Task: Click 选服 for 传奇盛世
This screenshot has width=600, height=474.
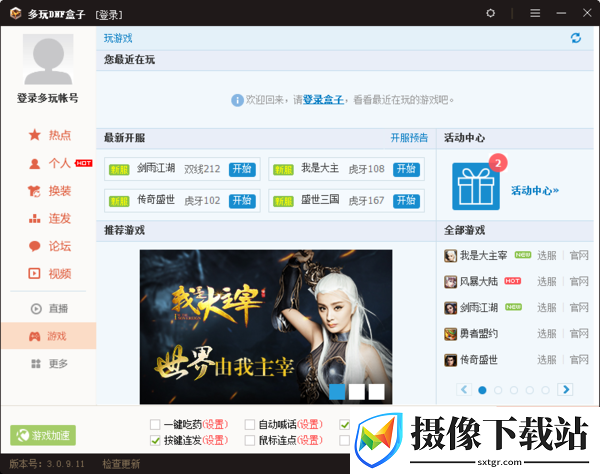Action: pyautogui.click(x=547, y=360)
